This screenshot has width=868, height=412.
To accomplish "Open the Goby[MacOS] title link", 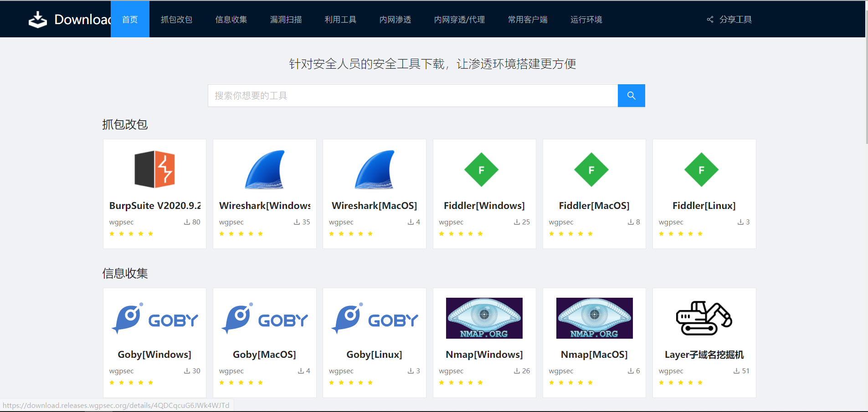I will pos(264,355).
